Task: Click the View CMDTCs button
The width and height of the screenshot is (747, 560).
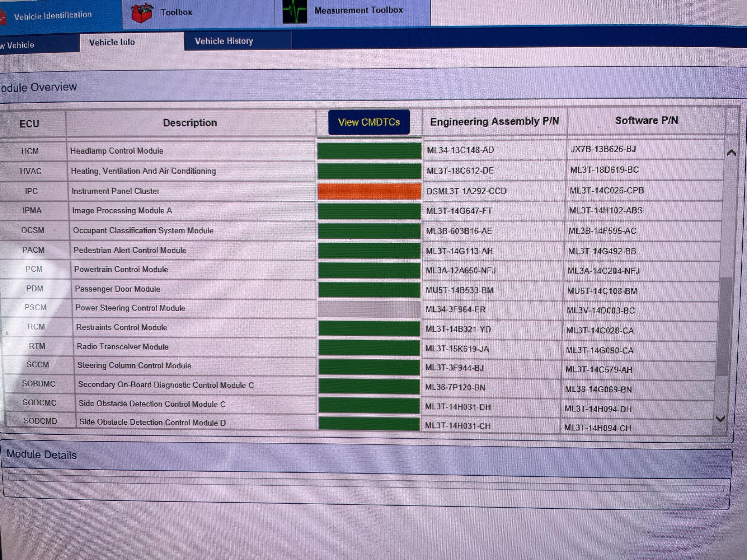Action: (x=369, y=122)
